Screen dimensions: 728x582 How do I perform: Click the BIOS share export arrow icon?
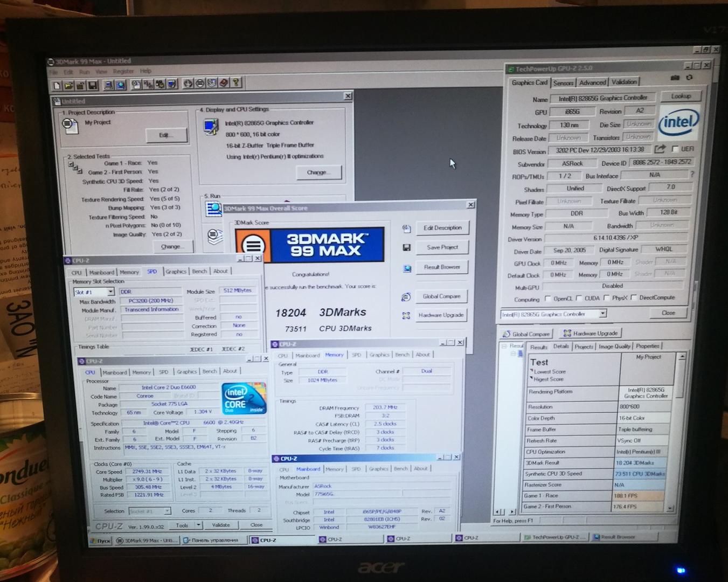pos(660,149)
